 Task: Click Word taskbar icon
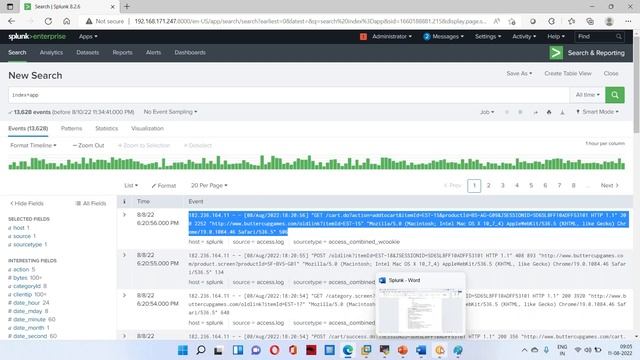421,350
